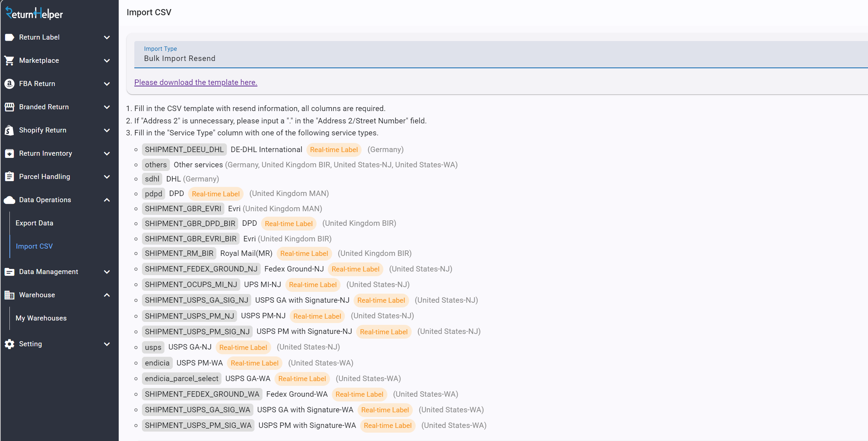Click the Return Label tag icon

tap(9, 37)
